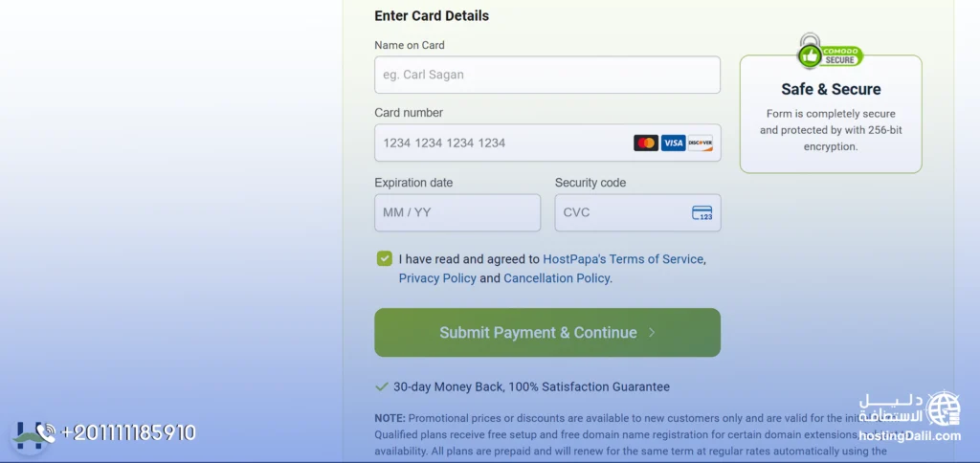Untick the terms agreement checkbox
Image resolution: width=980 pixels, height=463 pixels.
pos(385,258)
